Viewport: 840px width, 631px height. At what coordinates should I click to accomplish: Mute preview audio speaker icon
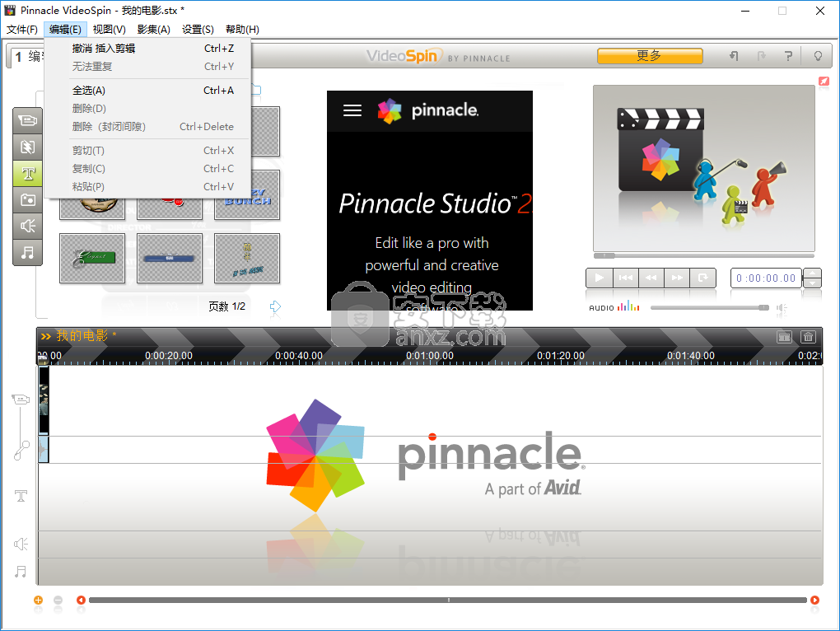pos(782,308)
